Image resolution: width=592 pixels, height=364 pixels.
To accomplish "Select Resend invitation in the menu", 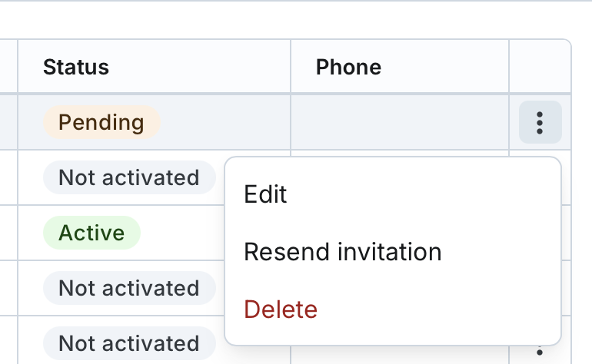I will (342, 251).
